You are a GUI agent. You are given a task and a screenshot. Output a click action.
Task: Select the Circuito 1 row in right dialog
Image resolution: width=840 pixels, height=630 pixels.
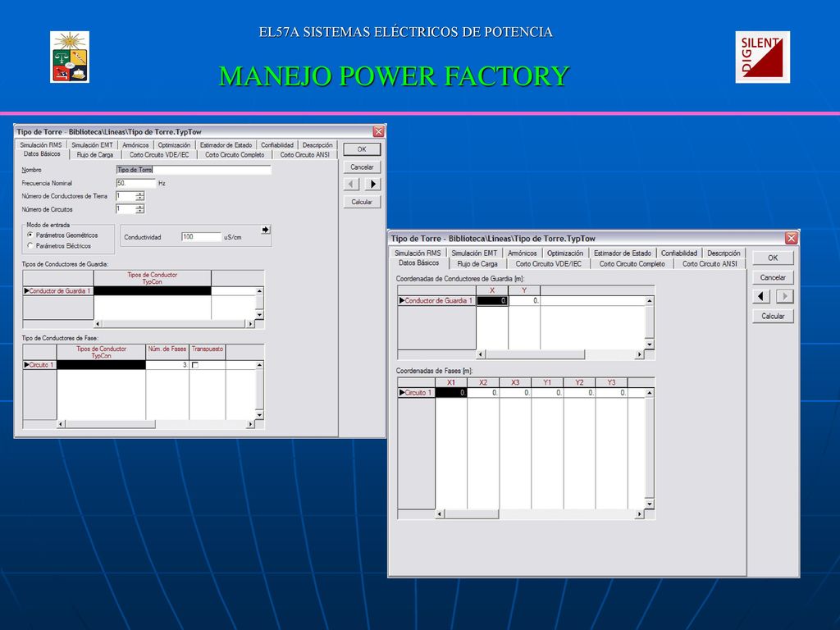coord(416,393)
